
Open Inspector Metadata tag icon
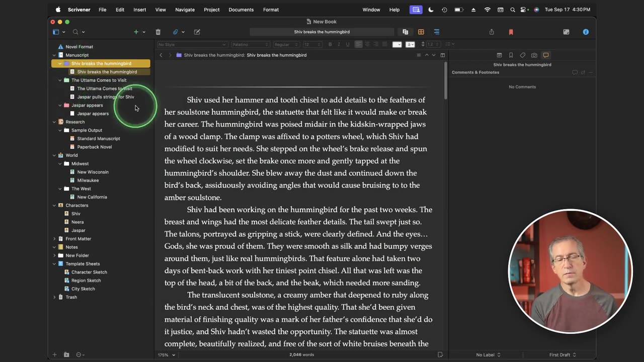522,55
